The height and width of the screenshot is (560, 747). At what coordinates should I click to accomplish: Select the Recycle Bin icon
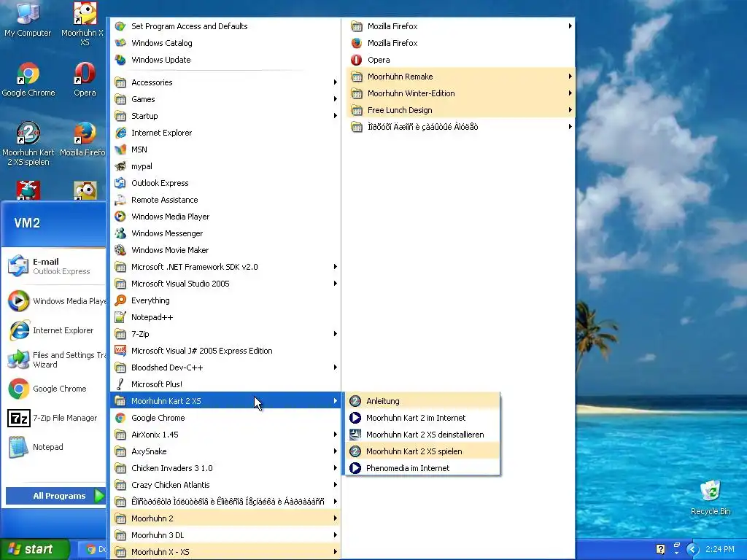pyautogui.click(x=711, y=497)
